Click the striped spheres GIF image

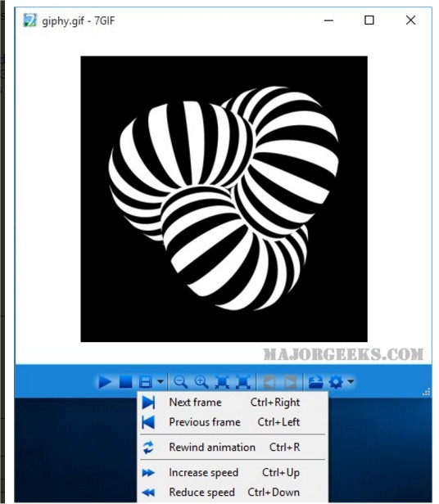224,199
